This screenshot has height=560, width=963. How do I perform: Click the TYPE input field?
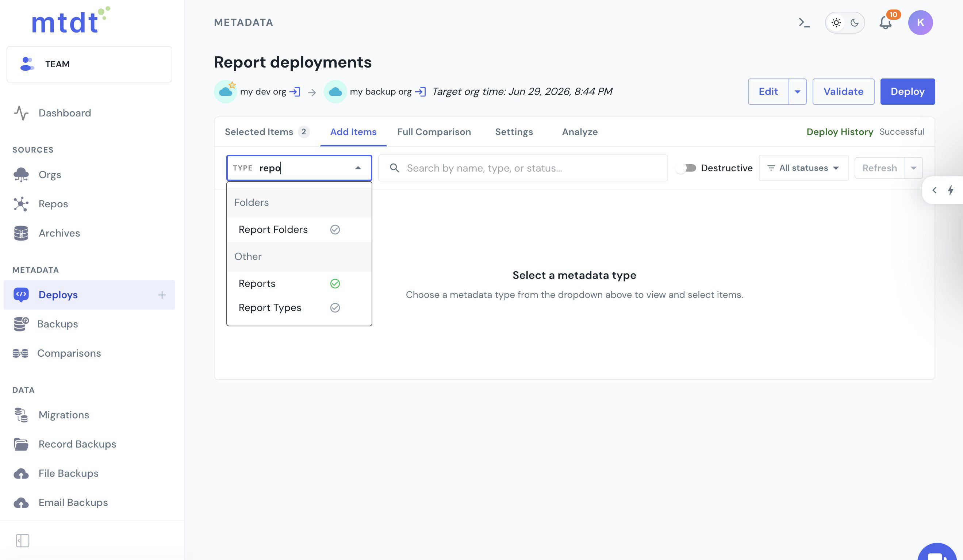click(x=299, y=168)
